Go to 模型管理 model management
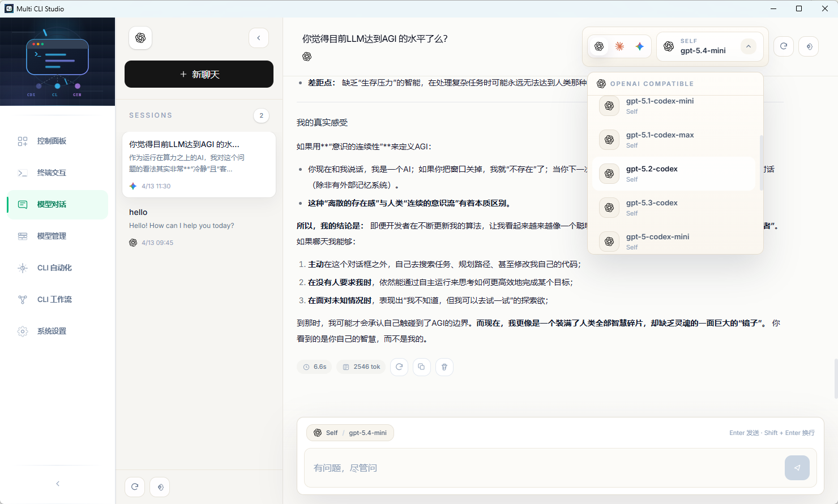The width and height of the screenshot is (838, 504). click(57, 236)
